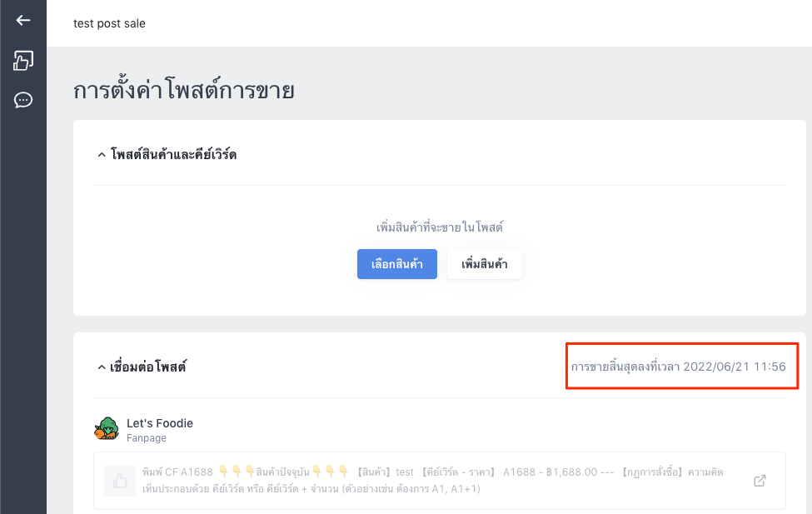Click the white เพิ่มสินค้า button
The width and height of the screenshot is (812, 514).
click(485, 264)
